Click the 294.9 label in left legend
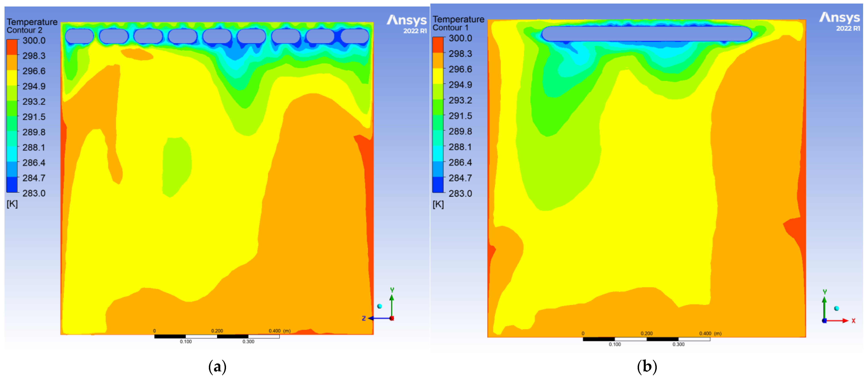This screenshot has height=380, width=868. [34, 86]
